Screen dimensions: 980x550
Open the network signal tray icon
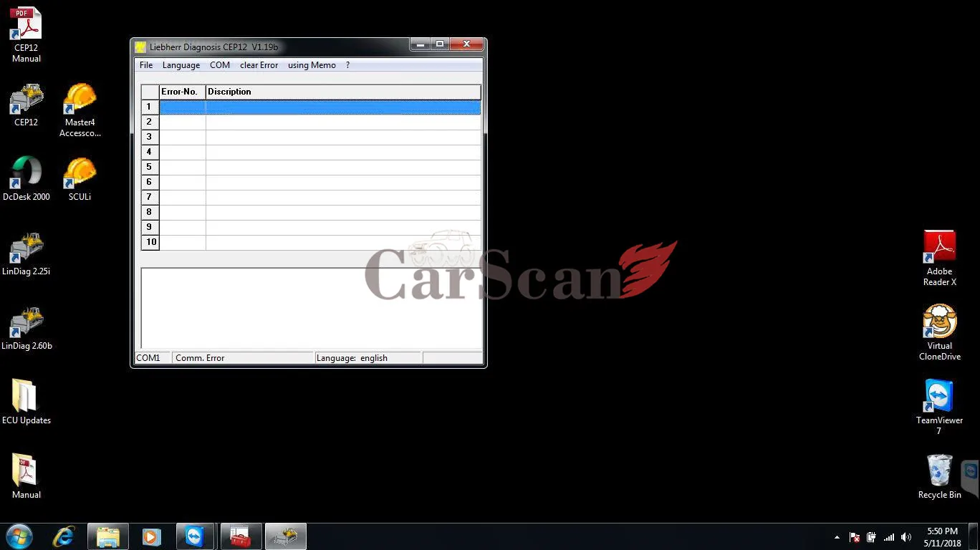889,537
